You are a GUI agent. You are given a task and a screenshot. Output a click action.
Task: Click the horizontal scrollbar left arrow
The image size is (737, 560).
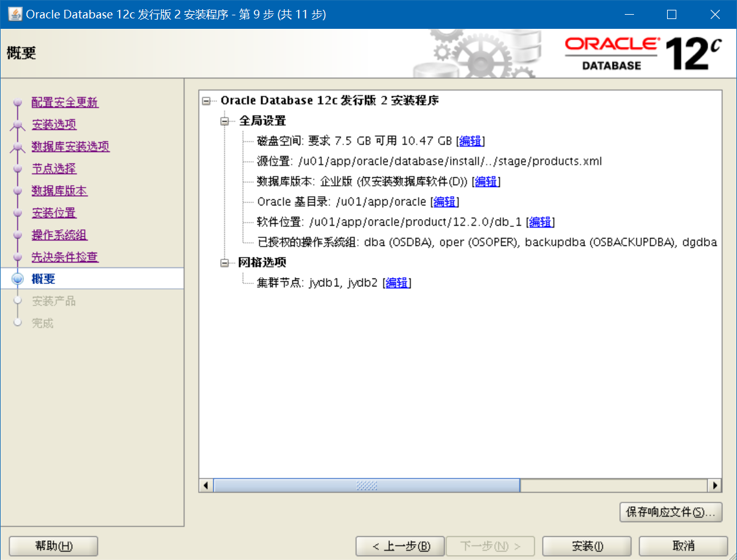206,485
